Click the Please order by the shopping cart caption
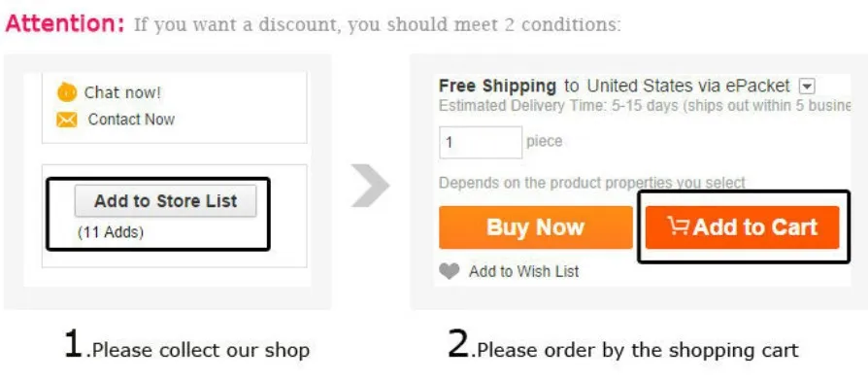Image resolution: width=868 pixels, height=382 pixels. point(622,344)
